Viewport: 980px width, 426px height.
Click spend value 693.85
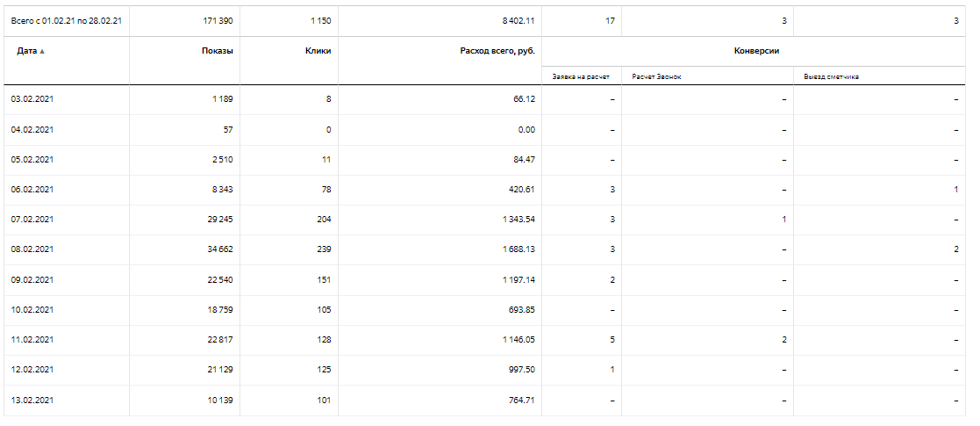tap(522, 310)
